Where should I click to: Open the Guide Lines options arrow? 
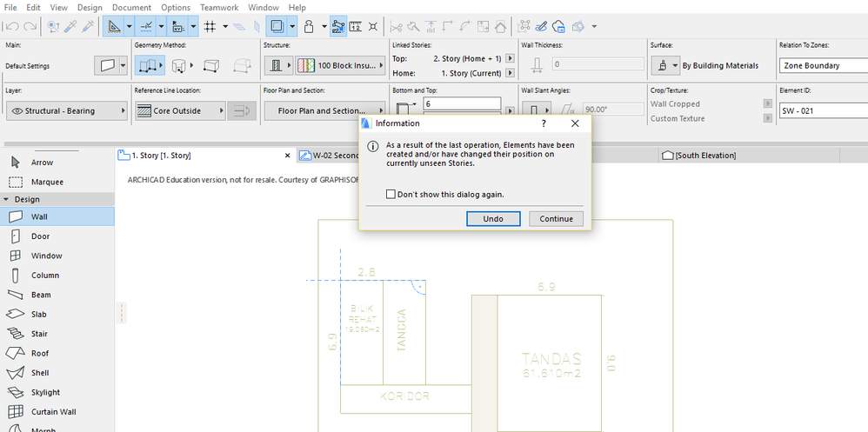pyautogui.click(x=130, y=26)
